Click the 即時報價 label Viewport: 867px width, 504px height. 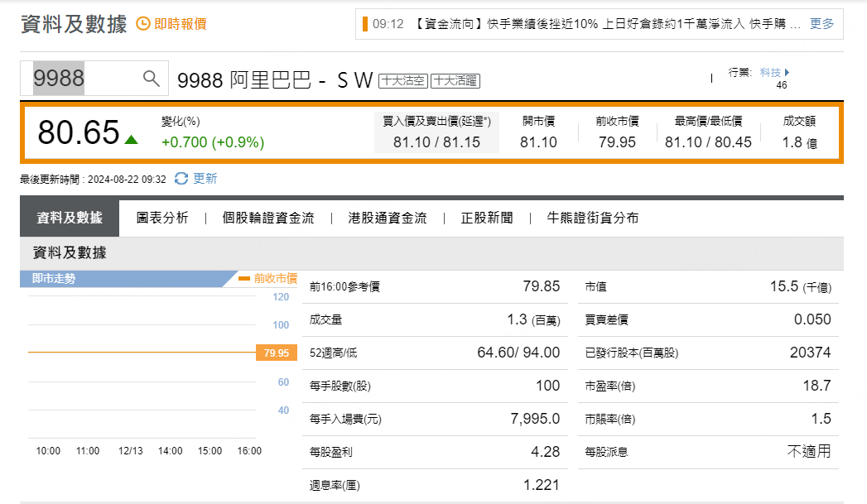tap(181, 24)
